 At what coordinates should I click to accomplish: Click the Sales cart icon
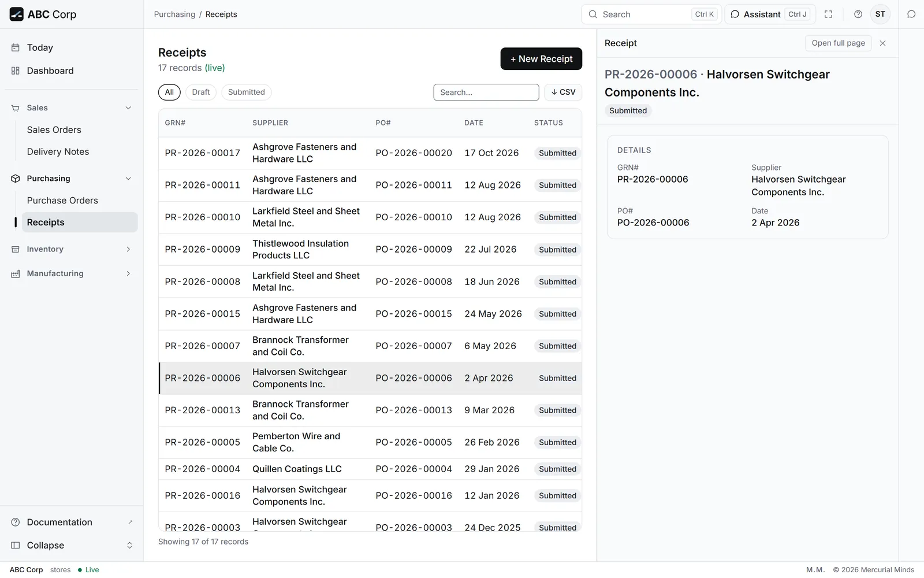[16, 108]
